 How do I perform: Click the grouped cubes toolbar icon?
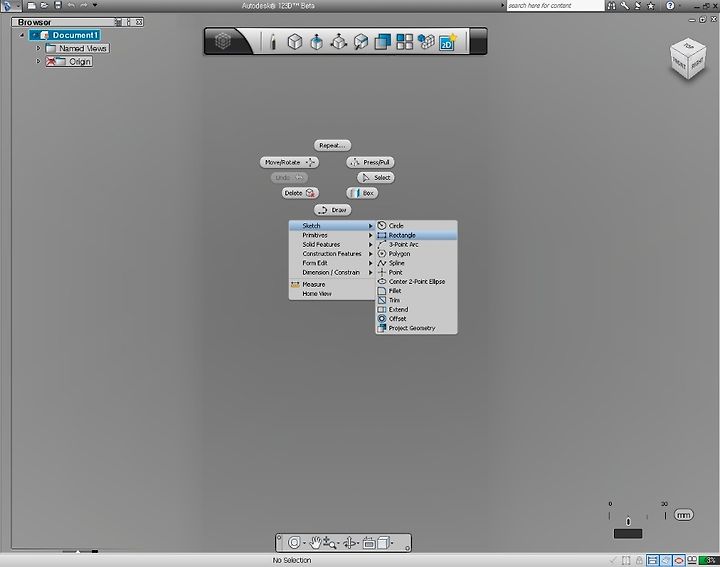pos(426,42)
